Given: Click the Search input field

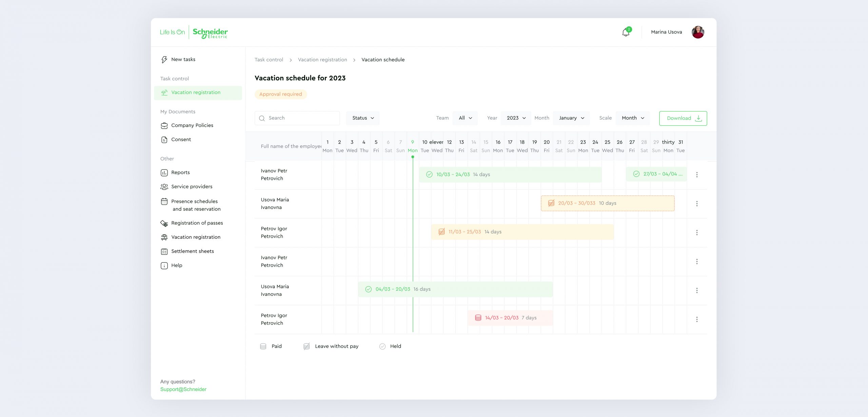Looking at the screenshot, I should pos(297,118).
